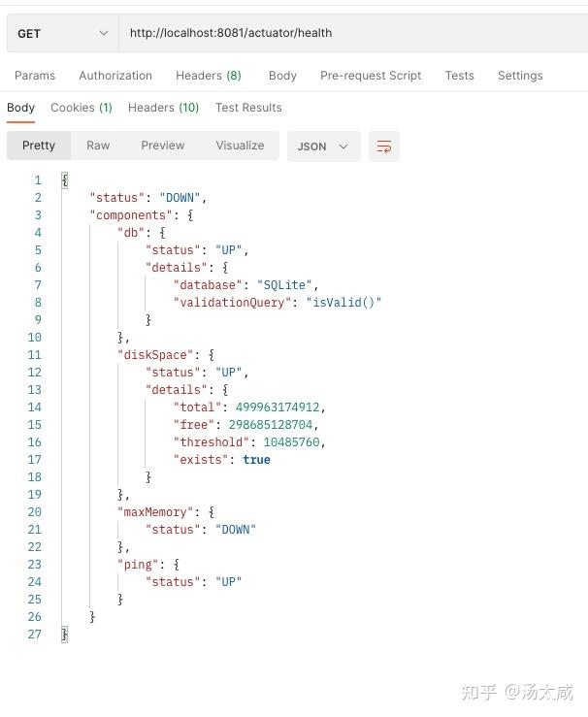
Task: Click the "status": "DOWN" line 2
Action: pos(148,198)
